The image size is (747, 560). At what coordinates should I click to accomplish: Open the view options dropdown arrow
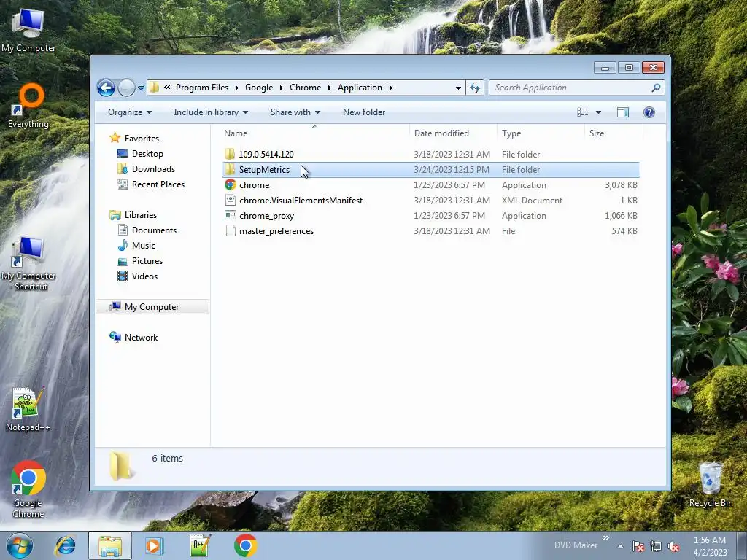pos(598,112)
